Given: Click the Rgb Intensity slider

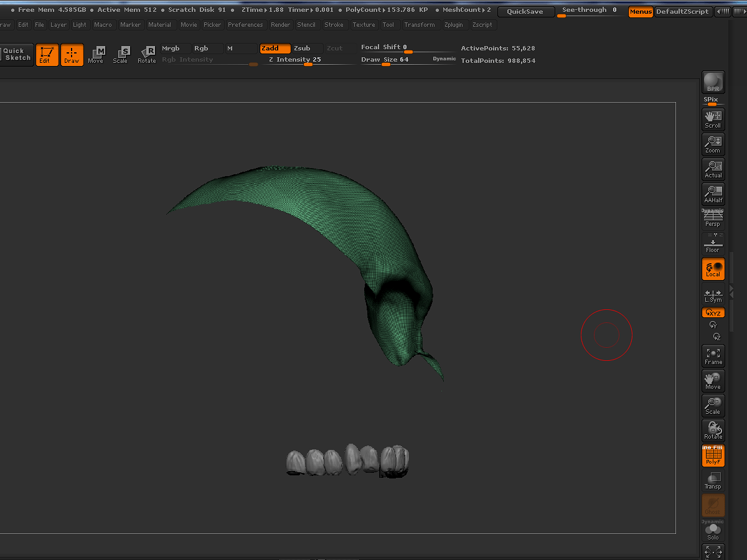Looking at the screenshot, I should pyautogui.click(x=209, y=60).
